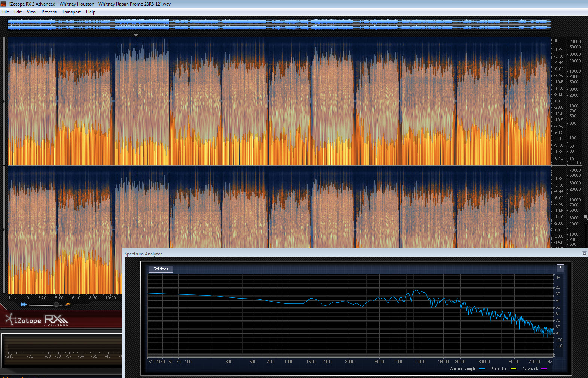Open the File menu
Image resolution: width=588 pixels, height=378 pixels.
(x=6, y=12)
